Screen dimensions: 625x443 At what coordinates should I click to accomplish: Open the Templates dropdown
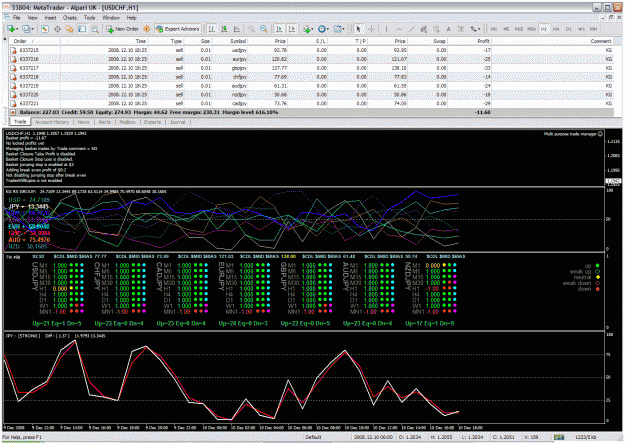click(x=339, y=29)
